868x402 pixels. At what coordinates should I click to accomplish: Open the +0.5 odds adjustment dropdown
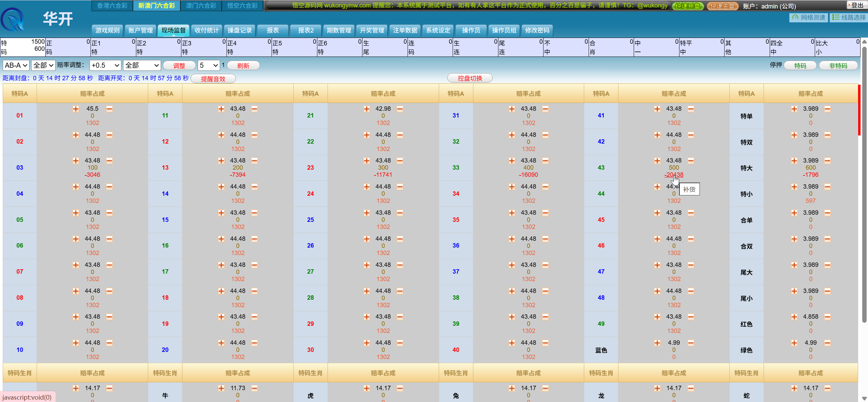click(x=105, y=65)
